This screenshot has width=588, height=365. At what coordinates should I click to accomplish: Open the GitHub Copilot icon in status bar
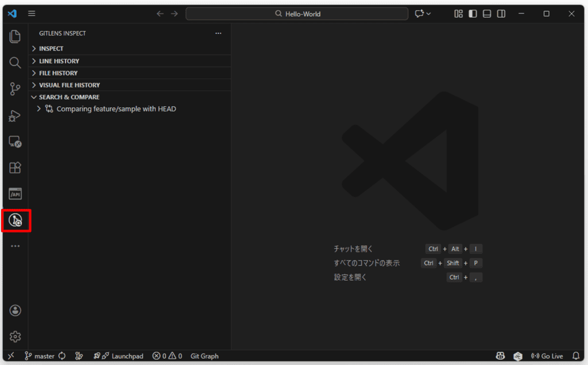pos(501,356)
